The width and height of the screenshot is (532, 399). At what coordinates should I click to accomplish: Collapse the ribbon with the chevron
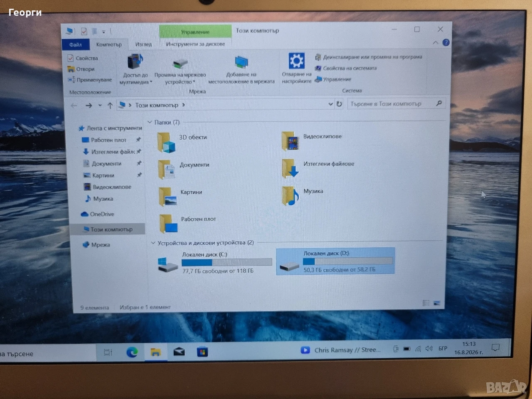point(435,42)
